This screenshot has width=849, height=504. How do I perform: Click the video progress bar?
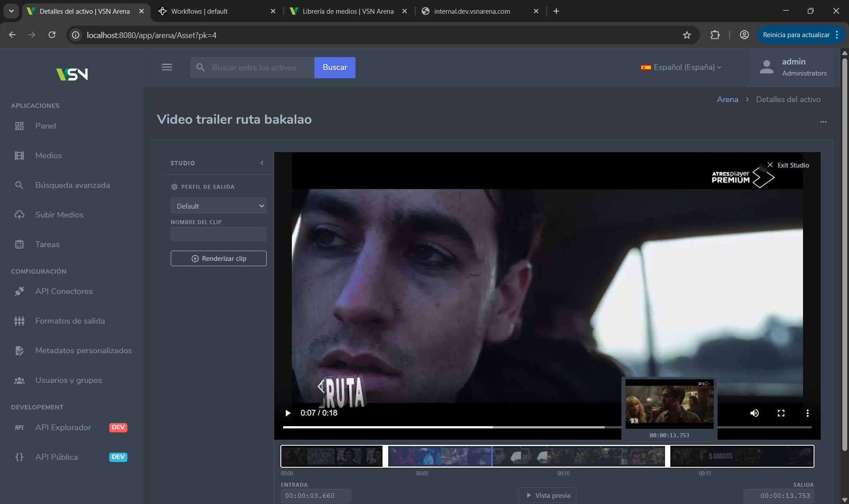pos(442,427)
